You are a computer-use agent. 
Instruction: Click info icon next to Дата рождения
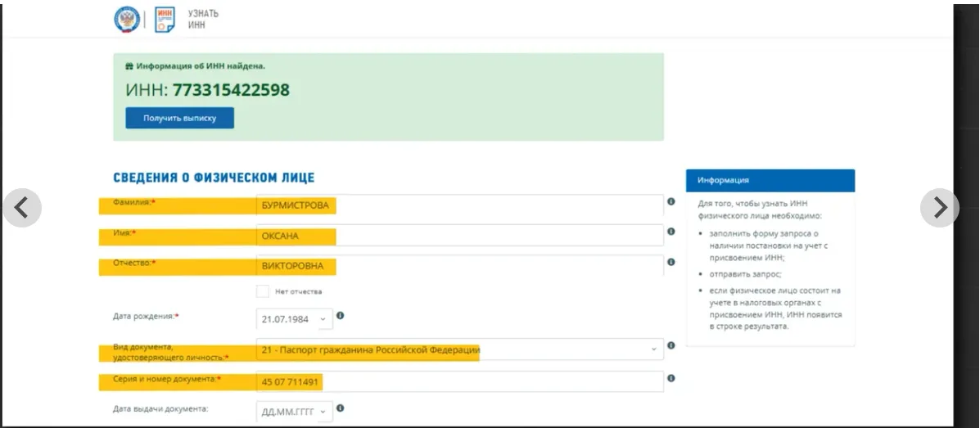point(340,316)
